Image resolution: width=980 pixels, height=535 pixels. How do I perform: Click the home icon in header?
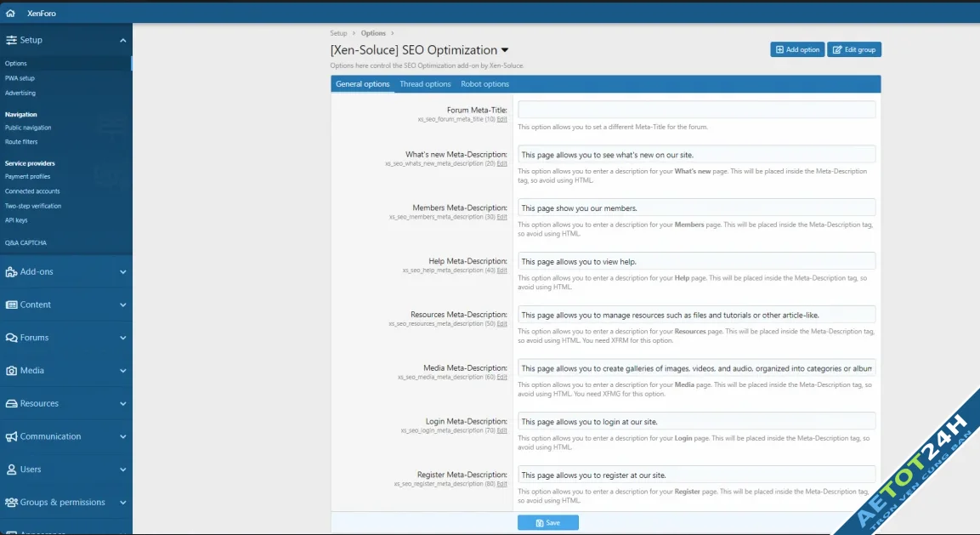(10, 14)
